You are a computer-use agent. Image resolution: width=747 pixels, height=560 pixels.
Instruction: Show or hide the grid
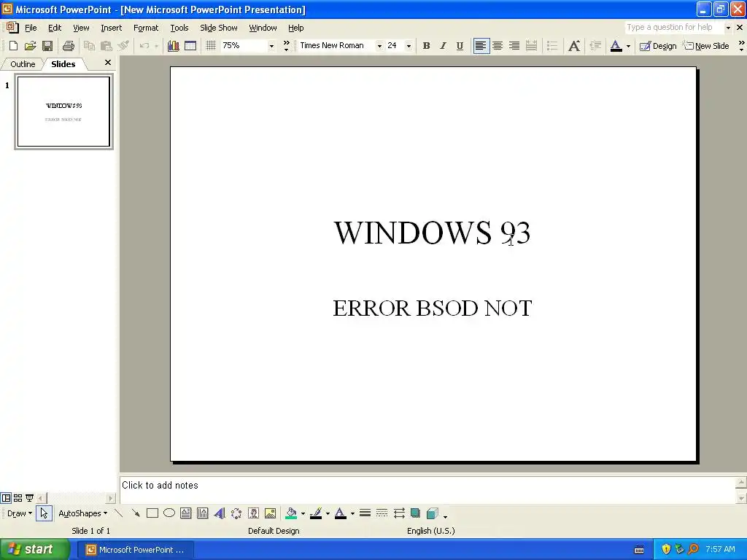pyautogui.click(x=211, y=46)
